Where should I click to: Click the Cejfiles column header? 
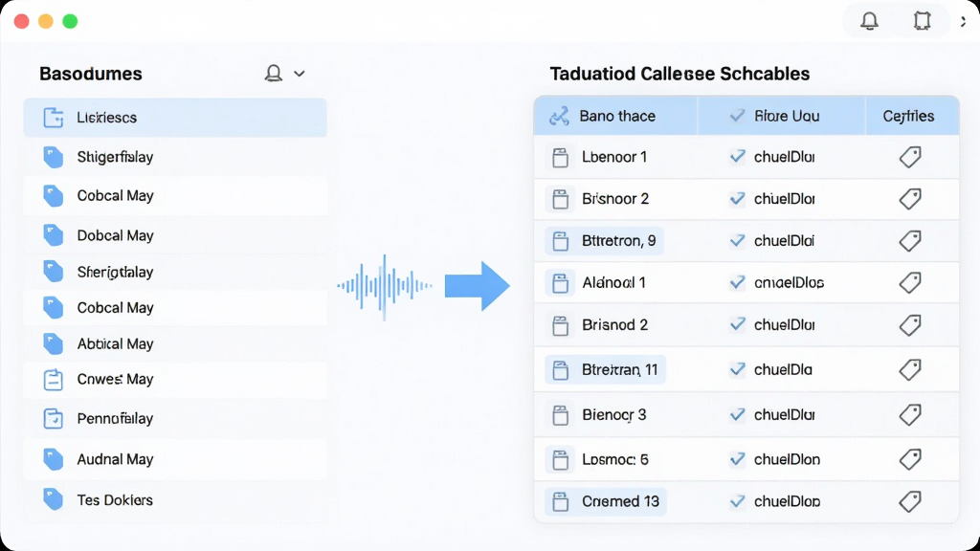(x=912, y=116)
